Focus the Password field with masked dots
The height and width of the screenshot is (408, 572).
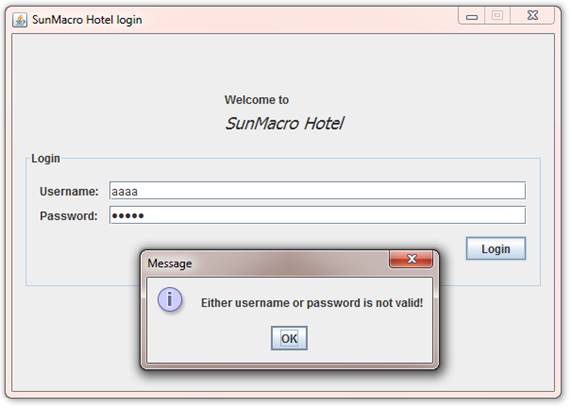[318, 216]
